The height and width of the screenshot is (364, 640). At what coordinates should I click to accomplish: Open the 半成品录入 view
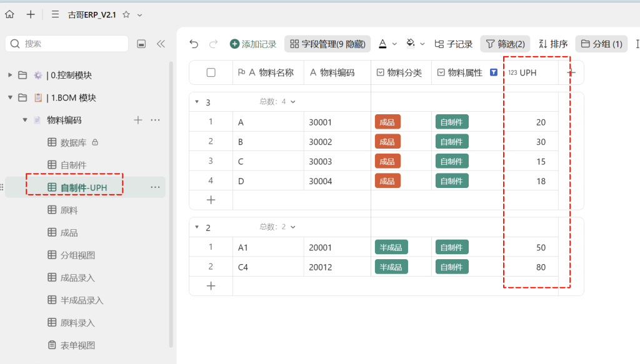[x=82, y=300]
